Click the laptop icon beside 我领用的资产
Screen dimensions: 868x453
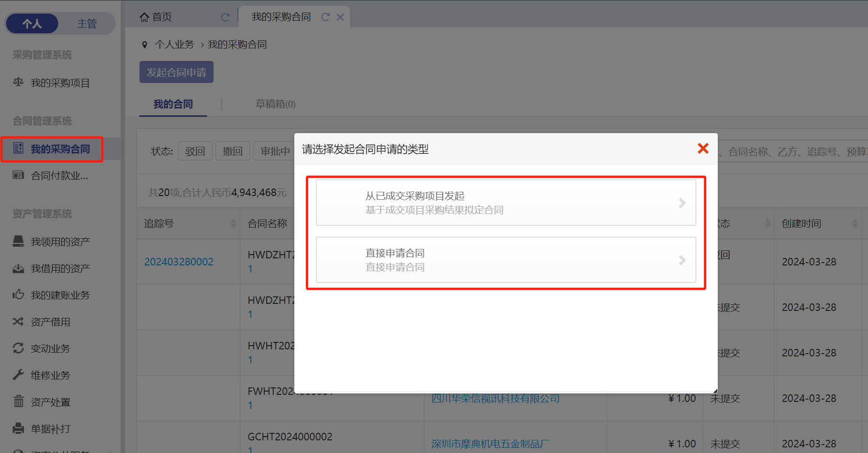(x=18, y=242)
